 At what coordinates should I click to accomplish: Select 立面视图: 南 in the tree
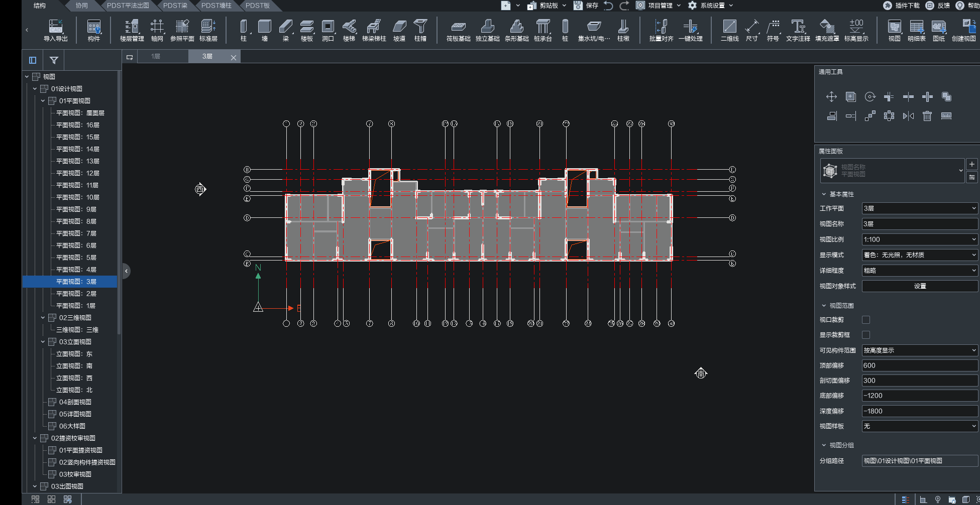[74, 366]
